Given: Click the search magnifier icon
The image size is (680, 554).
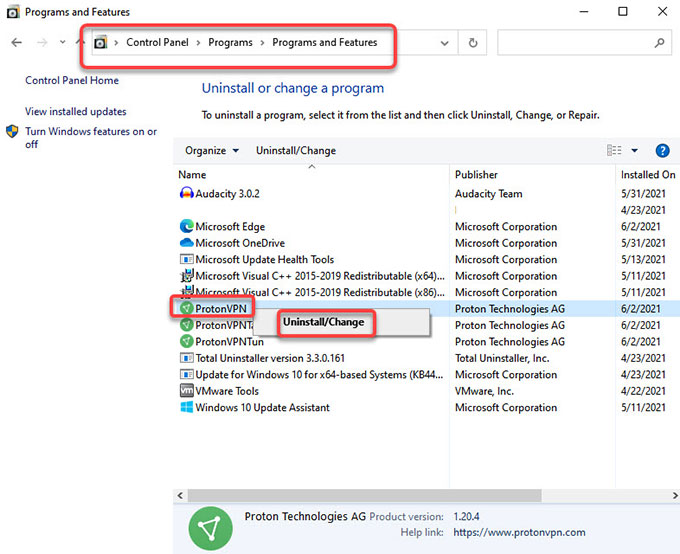Looking at the screenshot, I should pos(660,43).
